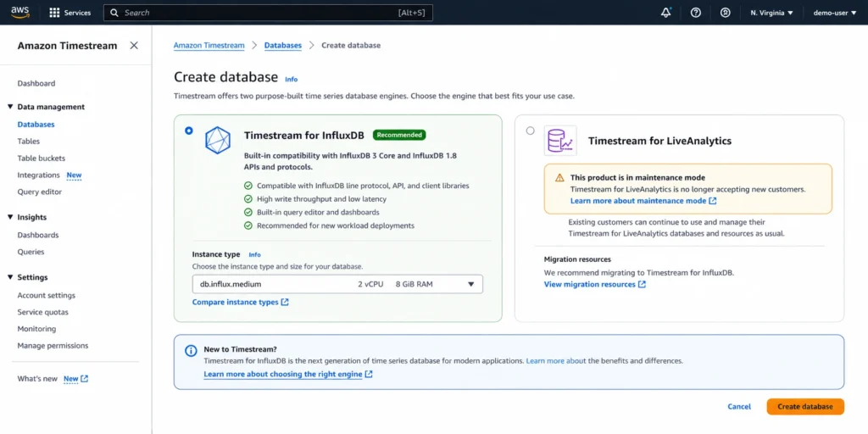This screenshot has width=868, height=434.
Task: Click the maintenance mode warning icon
Action: (559, 178)
